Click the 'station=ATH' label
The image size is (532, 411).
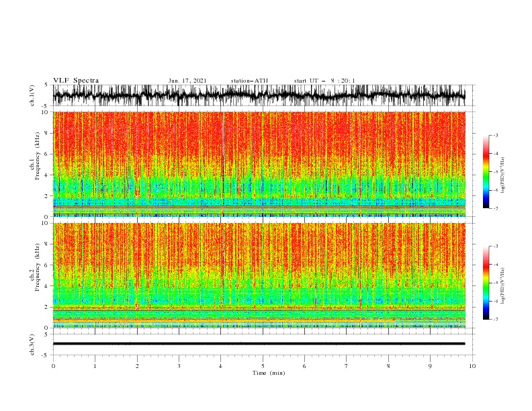click(x=249, y=81)
